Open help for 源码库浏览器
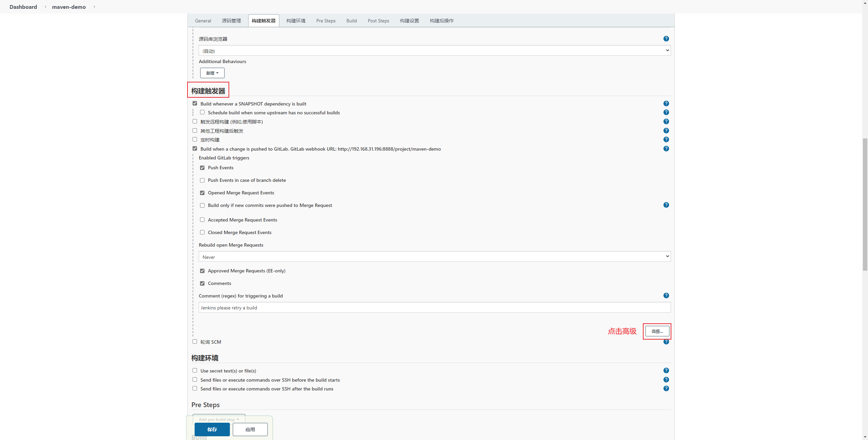This screenshot has height=440, width=868. pos(666,39)
